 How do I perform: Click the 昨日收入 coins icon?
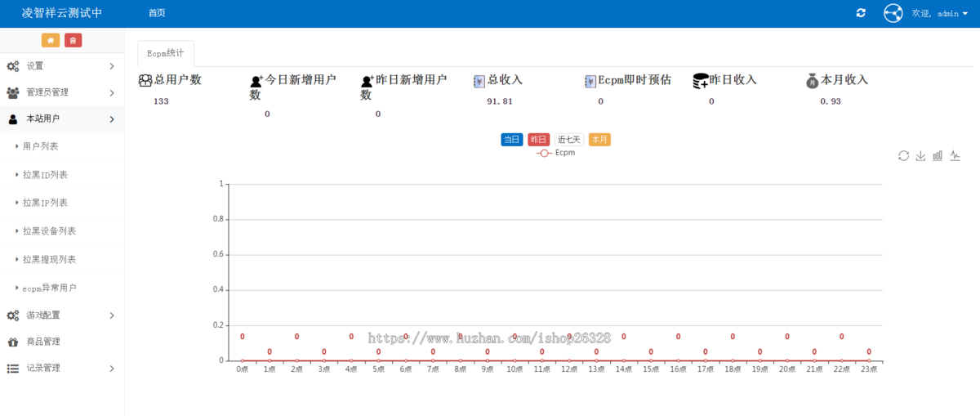click(x=701, y=81)
